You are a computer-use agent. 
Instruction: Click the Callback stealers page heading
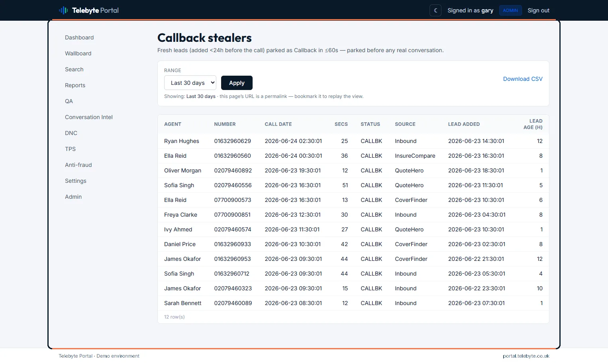(x=204, y=38)
